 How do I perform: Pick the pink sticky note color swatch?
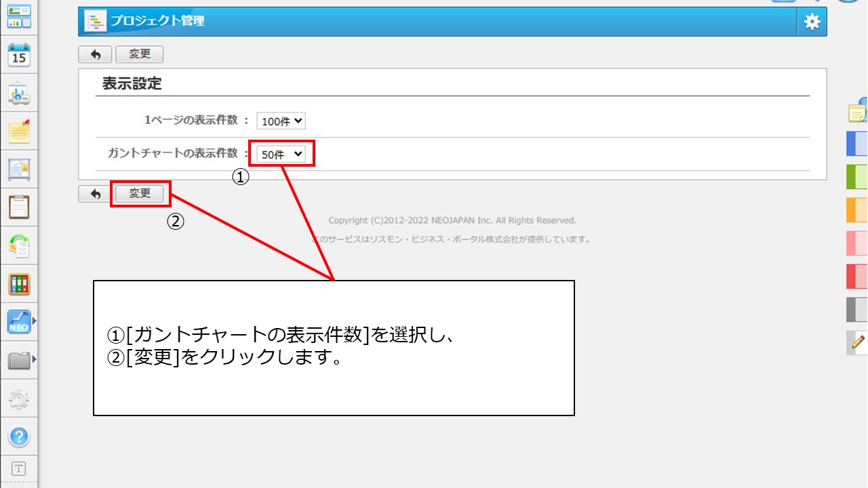[x=857, y=243]
